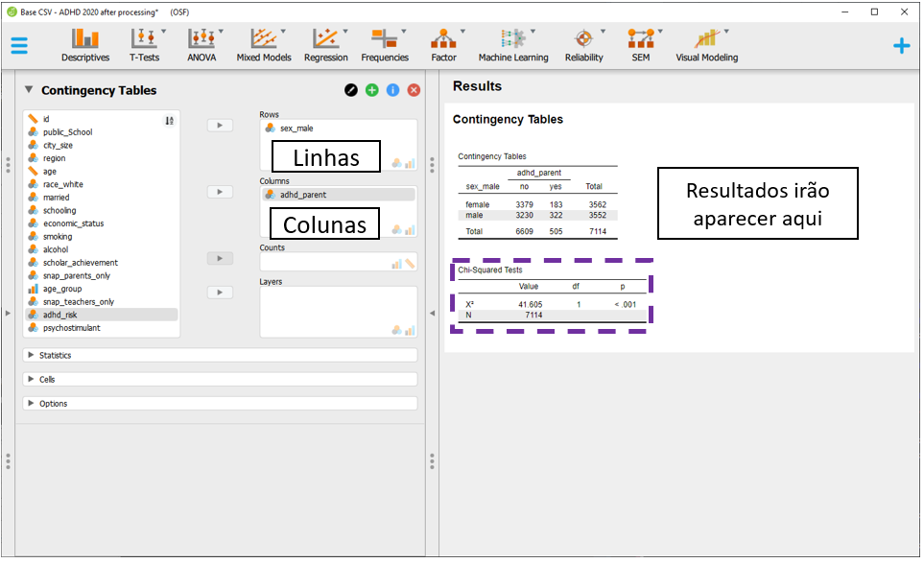This screenshot has height=563, width=924.
Task: Open the Frequencies analysis menu
Action: tap(385, 44)
